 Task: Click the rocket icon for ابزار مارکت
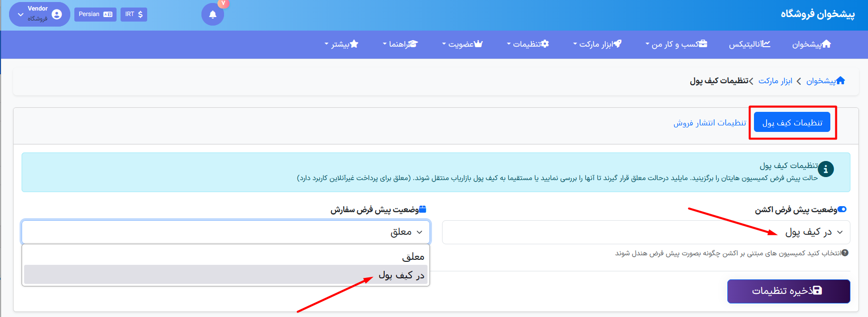pos(617,44)
